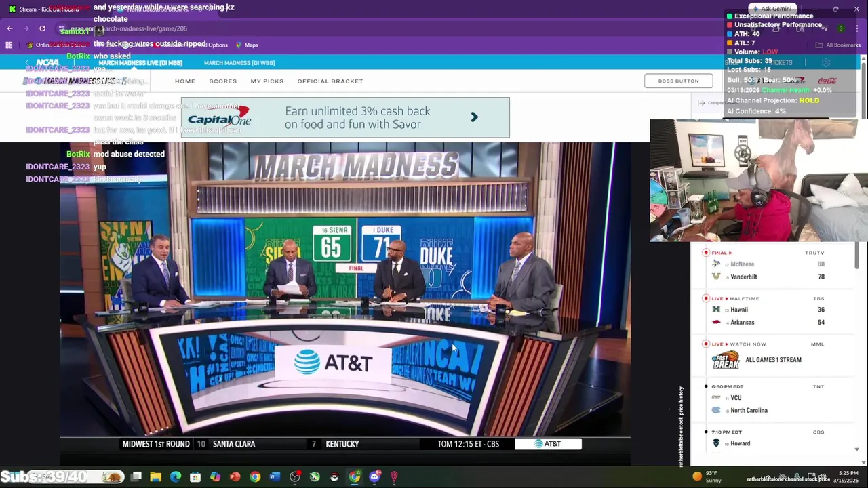Viewport: 868px width, 488px height.
Task: Click Ask Gemini button
Action: click(x=772, y=9)
